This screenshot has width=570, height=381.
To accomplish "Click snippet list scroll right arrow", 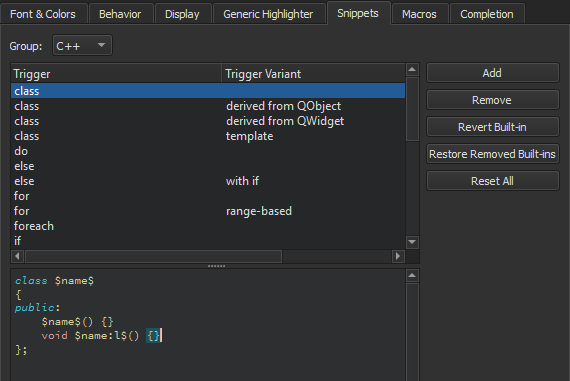I will point(398,256).
